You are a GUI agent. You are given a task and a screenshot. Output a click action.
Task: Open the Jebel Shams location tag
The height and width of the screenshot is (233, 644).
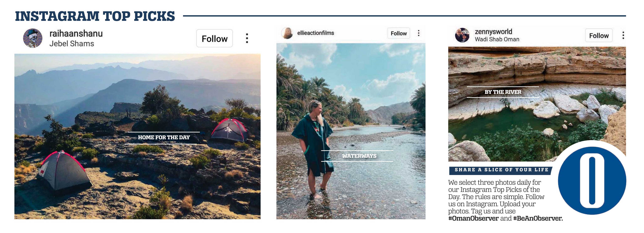[72, 44]
